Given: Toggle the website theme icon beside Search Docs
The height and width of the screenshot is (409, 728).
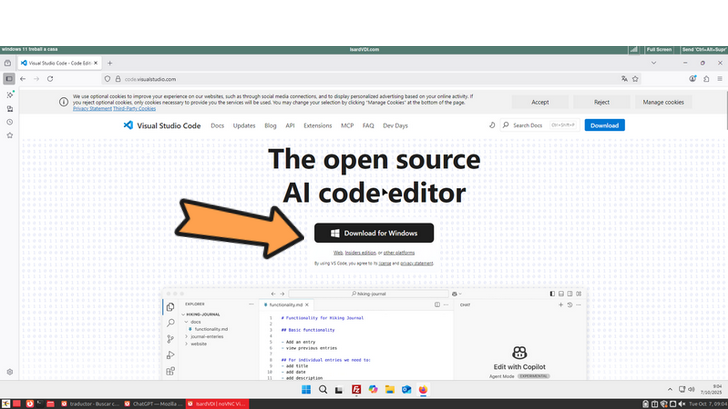Looking at the screenshot, I should tap(492, 125).
